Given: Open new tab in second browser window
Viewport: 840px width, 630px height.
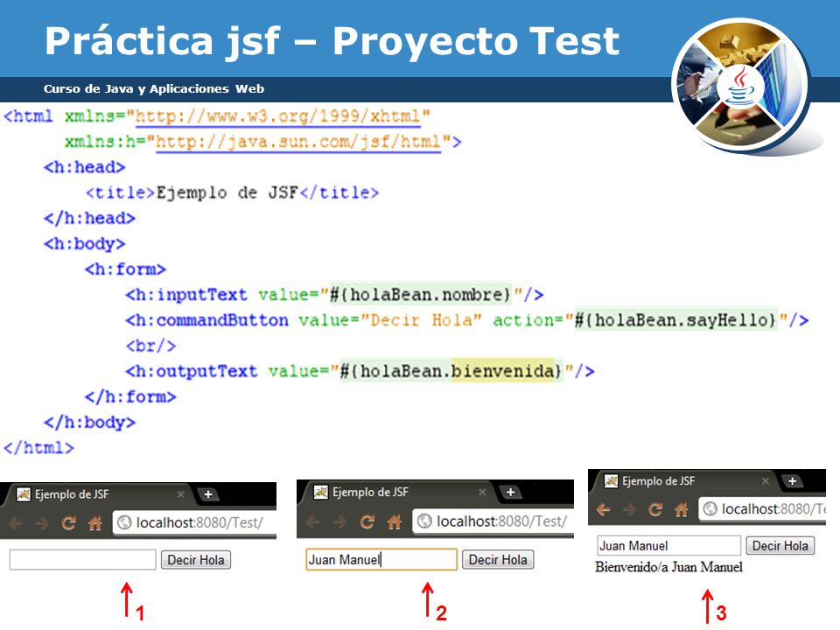Looking at the screenshot, I should [510, 493].
